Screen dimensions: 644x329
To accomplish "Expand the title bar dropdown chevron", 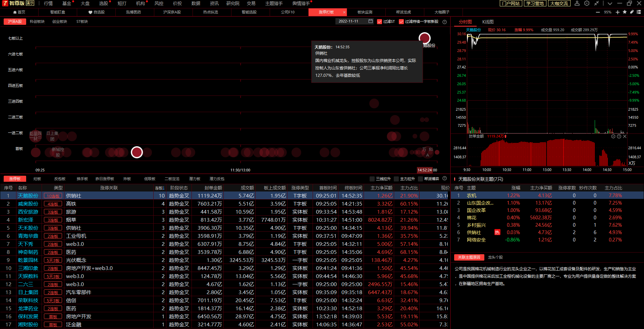I will (x=610, y=3).
